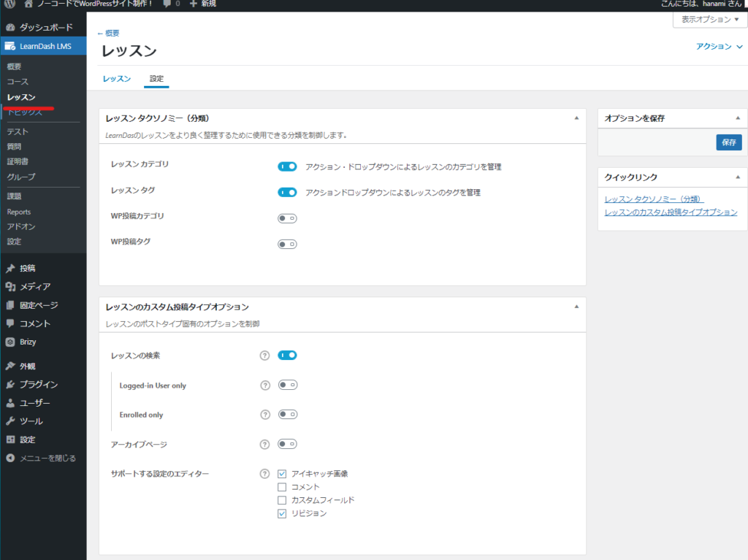This screenshot has width=748, height=560.
Task: Enable the Enrolled only toggle
Action: pos(288,415)
